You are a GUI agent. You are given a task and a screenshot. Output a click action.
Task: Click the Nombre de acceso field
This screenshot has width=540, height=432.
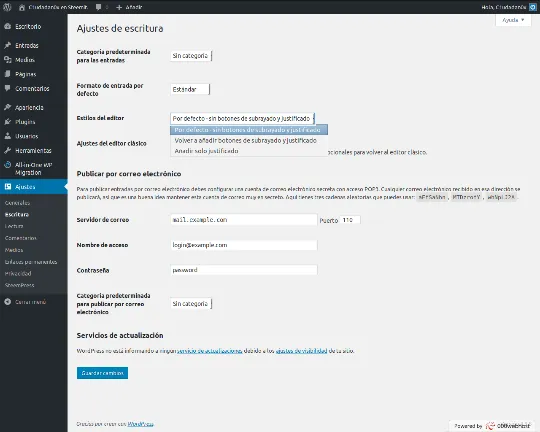click(243, 245)
